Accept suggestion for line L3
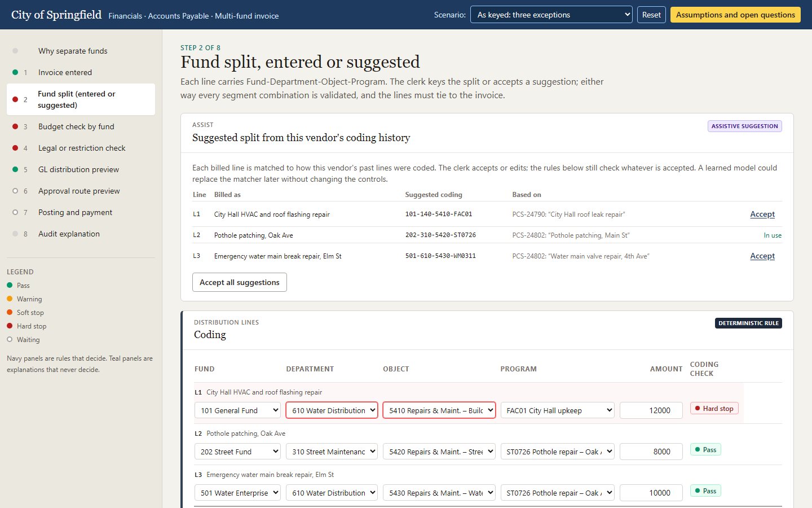The width and height of the screenshot is (812, 508). click(x=762, y=256)
